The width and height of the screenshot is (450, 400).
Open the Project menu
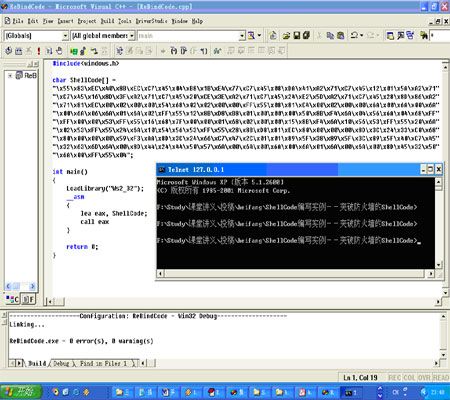[87, 21]
